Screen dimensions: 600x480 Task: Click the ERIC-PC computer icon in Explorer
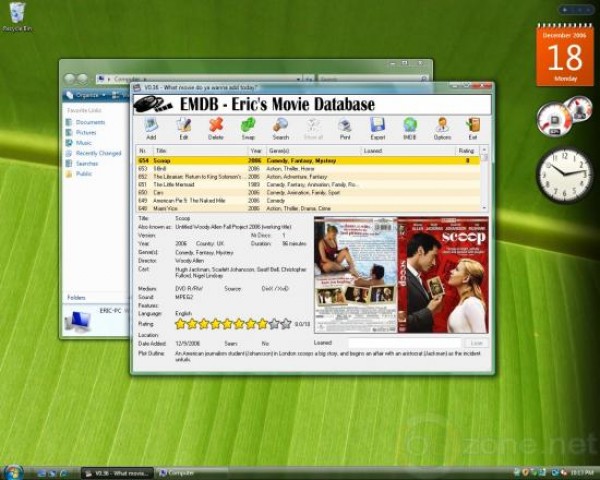point(78,321)
